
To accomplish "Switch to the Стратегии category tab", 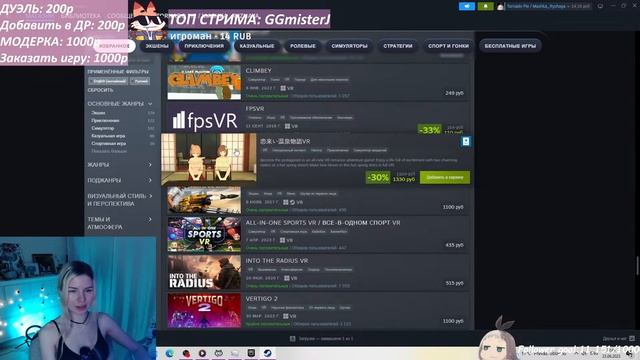I will (x=398, y=46).
